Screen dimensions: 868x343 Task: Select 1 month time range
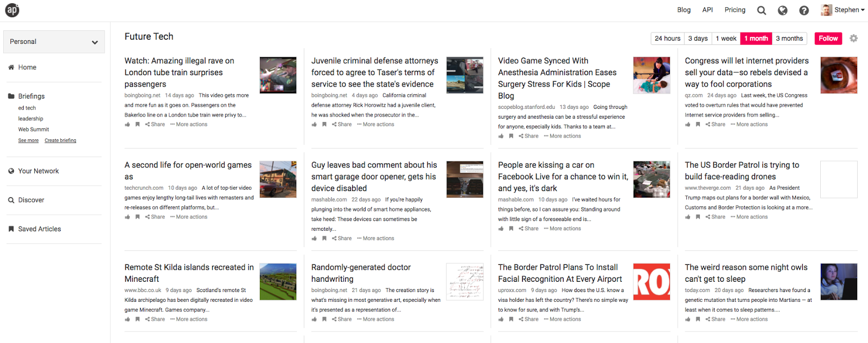click(x=756, y=38)
